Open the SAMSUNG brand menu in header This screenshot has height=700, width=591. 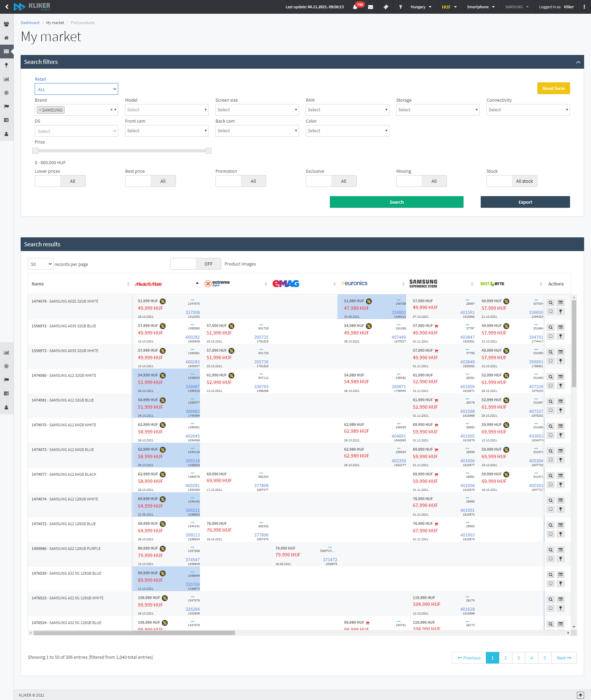(517, 7)
